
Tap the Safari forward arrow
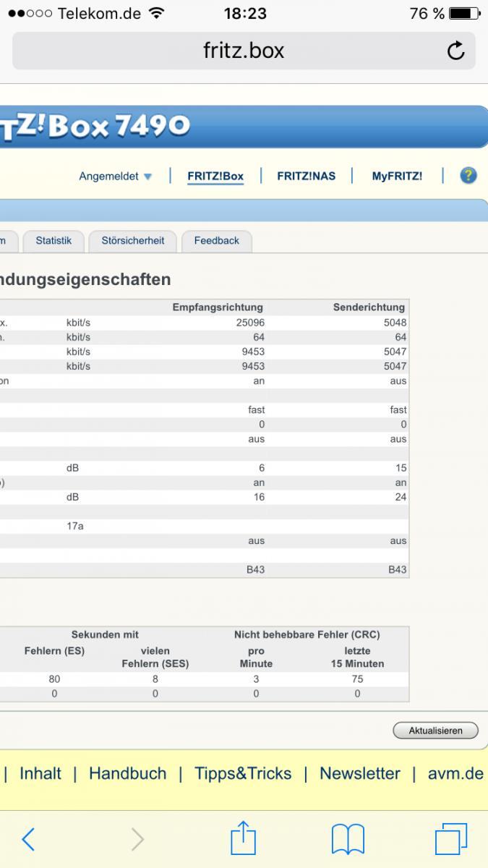tap(137, 839)
